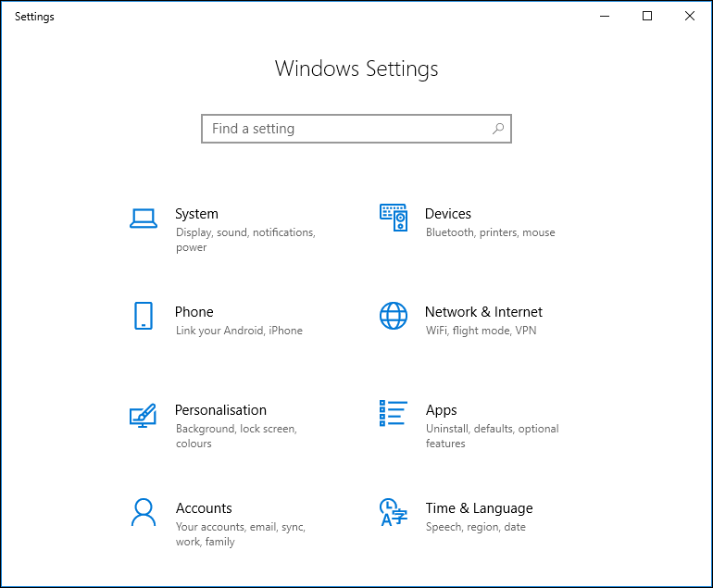The height and width of the screenshot is (588, 713).
Task: Open the Accounts settings heading
Action: 204,508
